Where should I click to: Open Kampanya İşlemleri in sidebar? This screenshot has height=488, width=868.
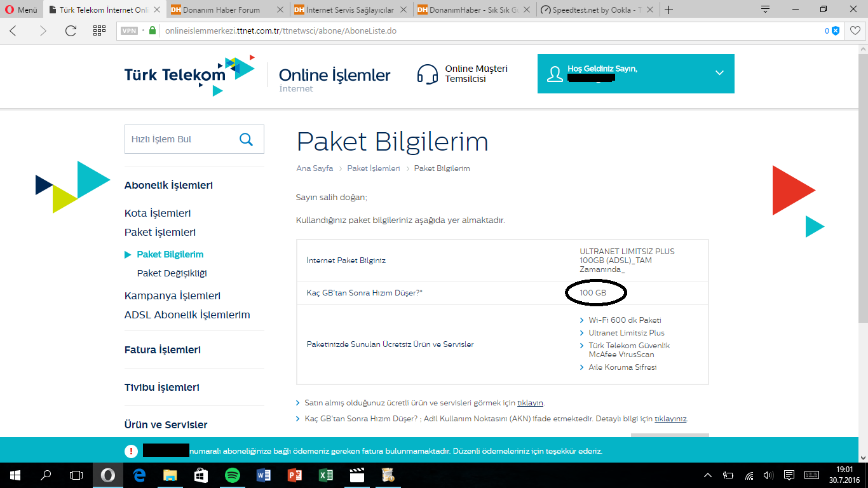pyautogui.click(x=172, y=296)
